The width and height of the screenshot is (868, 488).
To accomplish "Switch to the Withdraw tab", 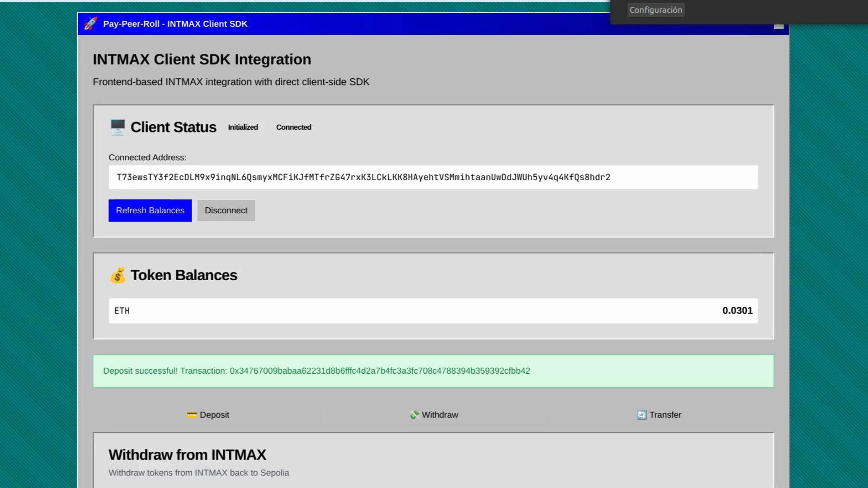I will click(x=434, y=415).
